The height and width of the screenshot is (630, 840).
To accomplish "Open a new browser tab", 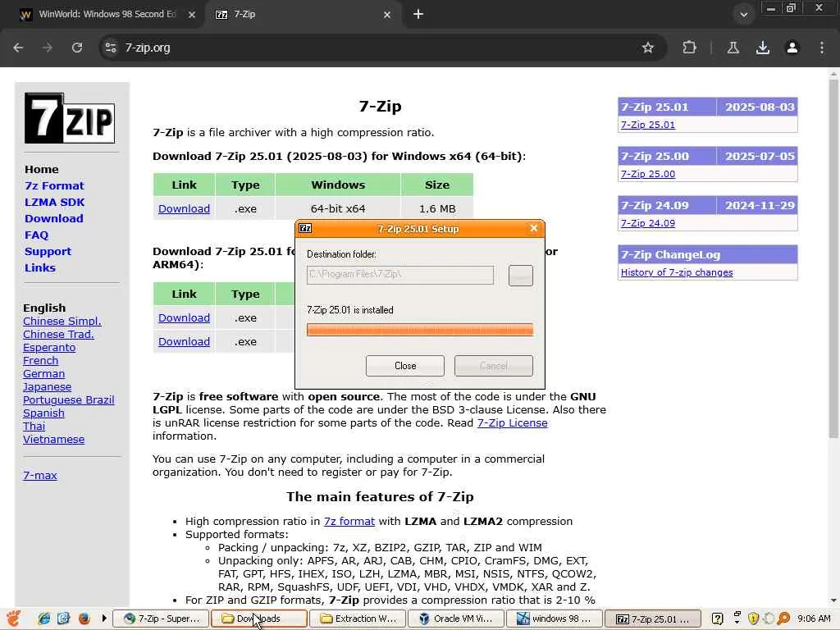I will (x=418, y=15).
